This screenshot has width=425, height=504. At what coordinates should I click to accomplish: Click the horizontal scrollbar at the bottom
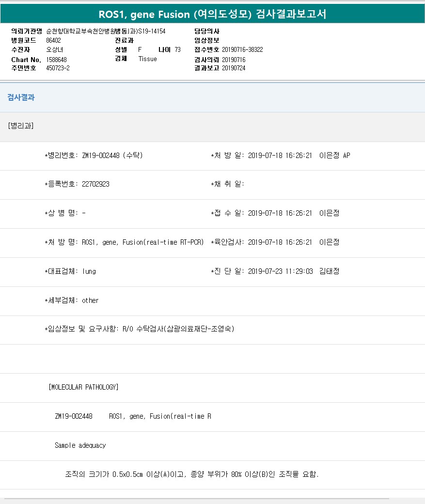pyautogui.click(x=197, y=499)
